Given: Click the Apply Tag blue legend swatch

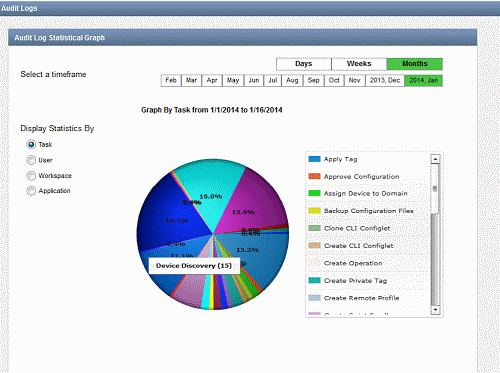Looking at the screenshot, I should 314,159.
